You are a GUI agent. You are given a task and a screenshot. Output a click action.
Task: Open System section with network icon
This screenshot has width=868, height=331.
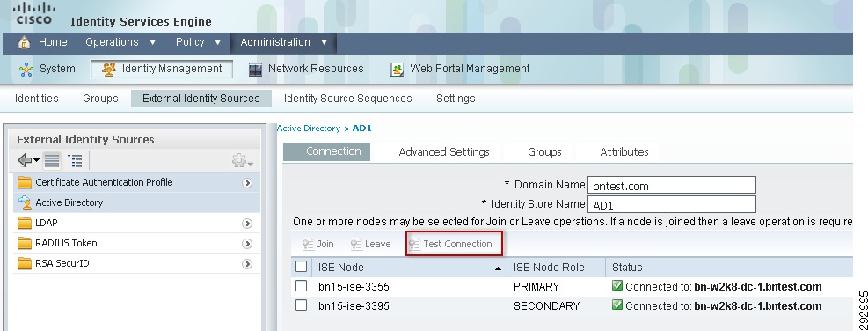point(26,70)
